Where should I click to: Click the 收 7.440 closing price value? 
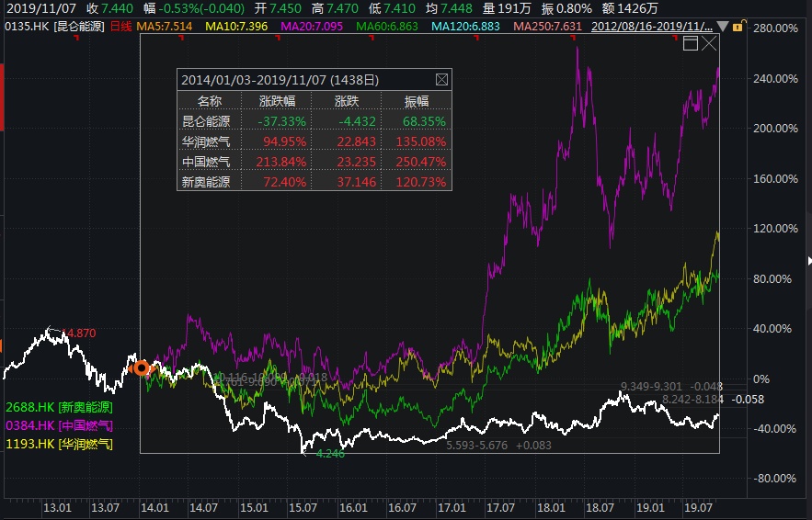pos(109,8)
